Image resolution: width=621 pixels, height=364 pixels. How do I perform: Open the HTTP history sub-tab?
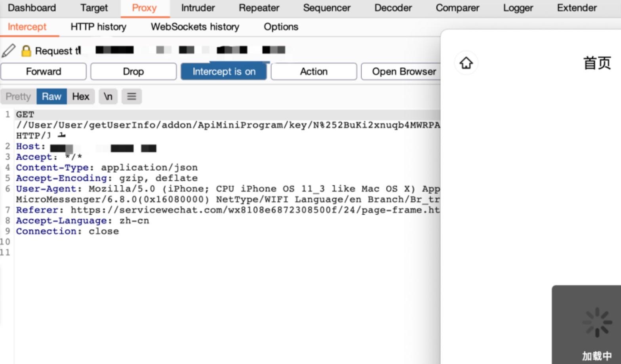[x=98, y=27]
